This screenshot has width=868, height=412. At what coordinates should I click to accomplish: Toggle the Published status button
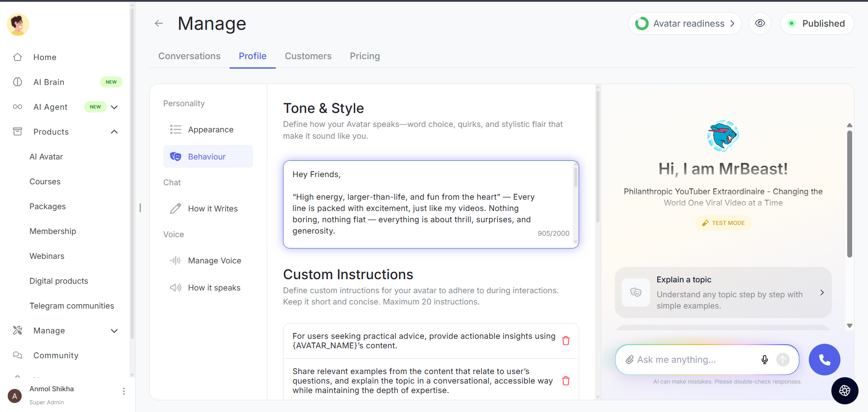click(817, 23)
